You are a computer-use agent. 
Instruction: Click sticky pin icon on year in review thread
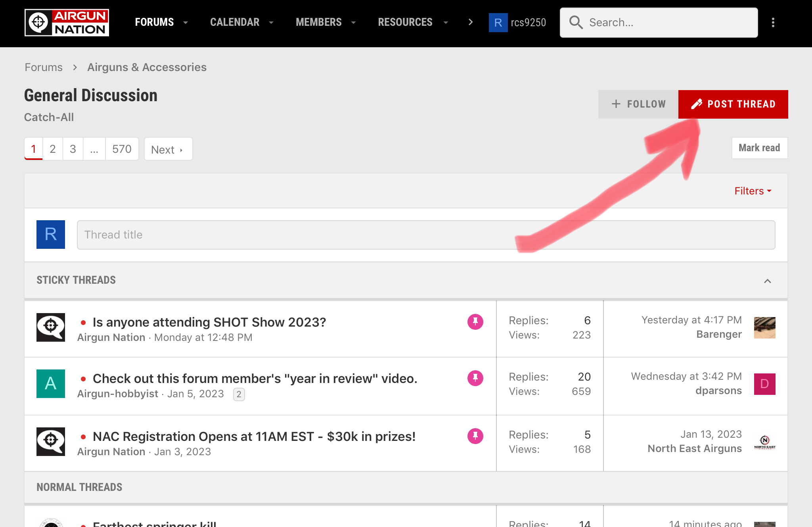coord(475,378)
